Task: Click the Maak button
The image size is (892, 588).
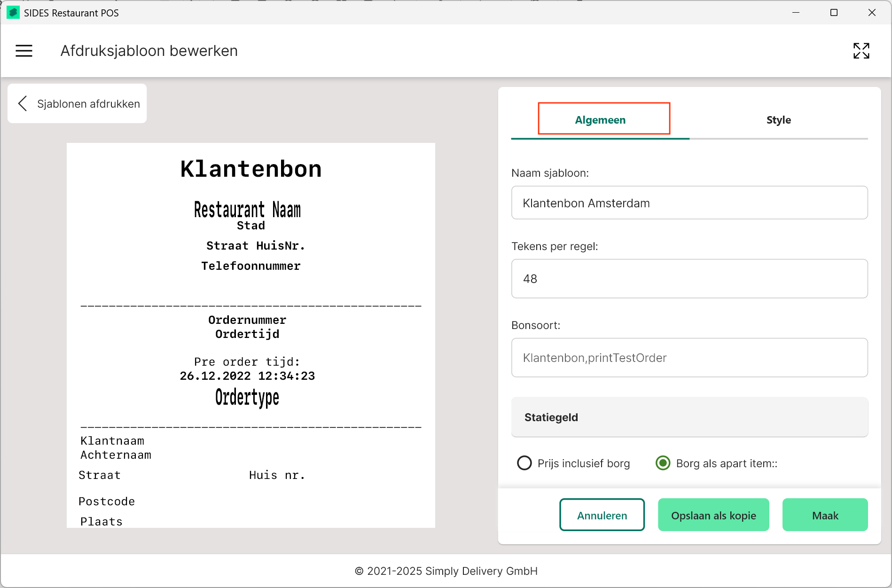Action: [825, 515]
